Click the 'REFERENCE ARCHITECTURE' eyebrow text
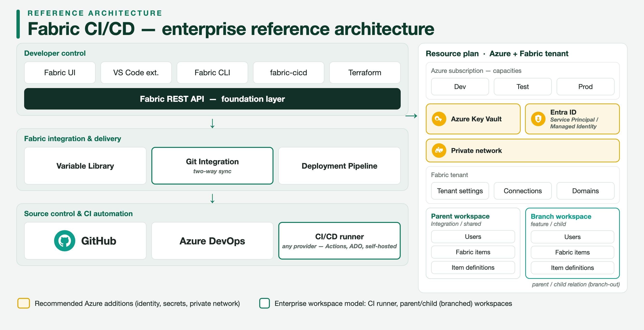 tap(95, 13)
